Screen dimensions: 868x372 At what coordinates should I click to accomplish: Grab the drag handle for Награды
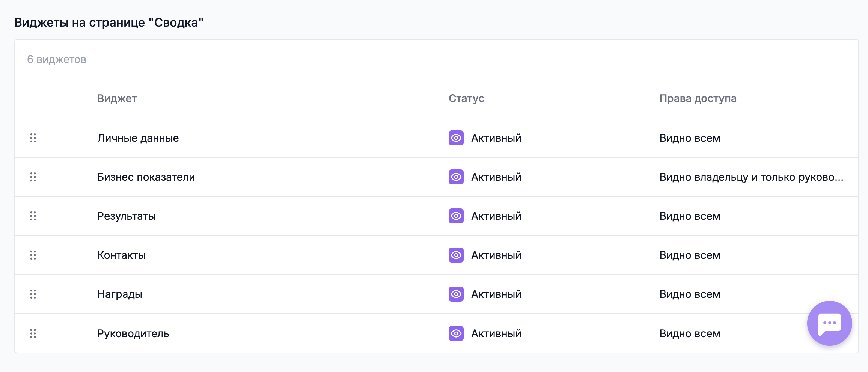[x=33, y=294]
